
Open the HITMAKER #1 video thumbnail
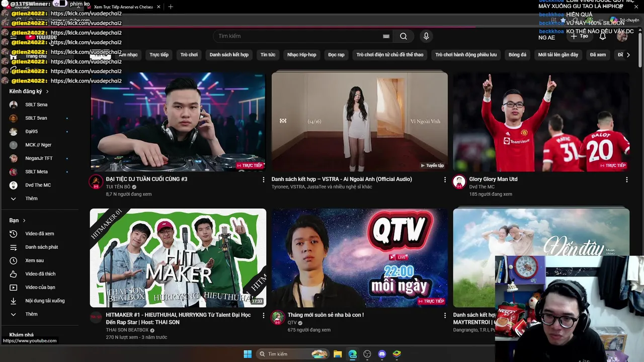pyautogui.click(x=178, y=258)
